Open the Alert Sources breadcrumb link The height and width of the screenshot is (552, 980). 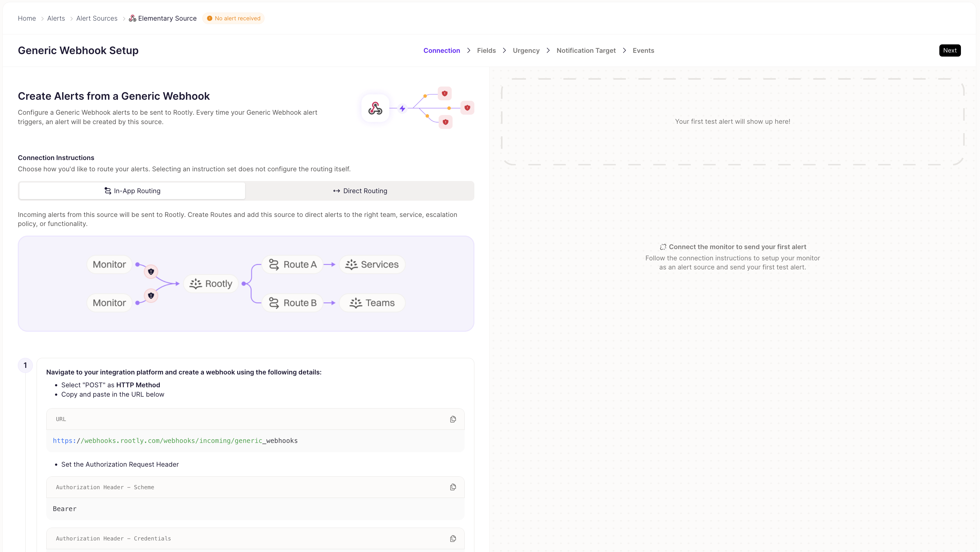[x=97, y=18]
